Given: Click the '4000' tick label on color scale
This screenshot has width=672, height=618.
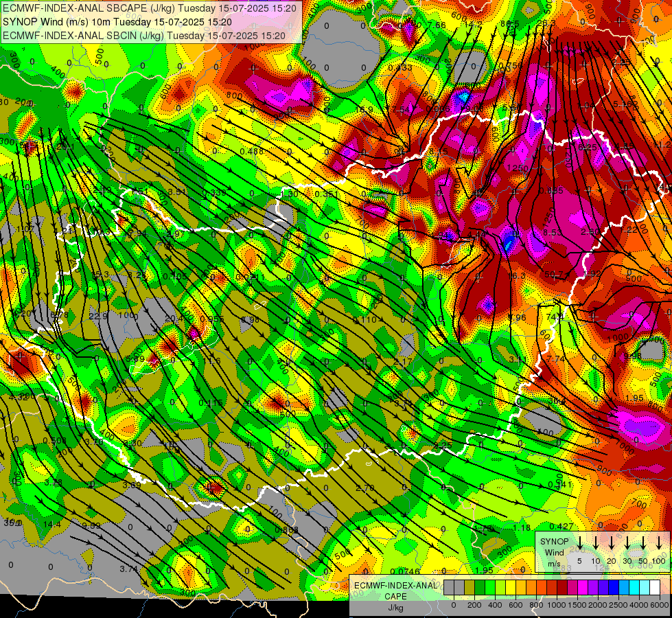Looking at the screenshot, I should (x=639, y=605).
